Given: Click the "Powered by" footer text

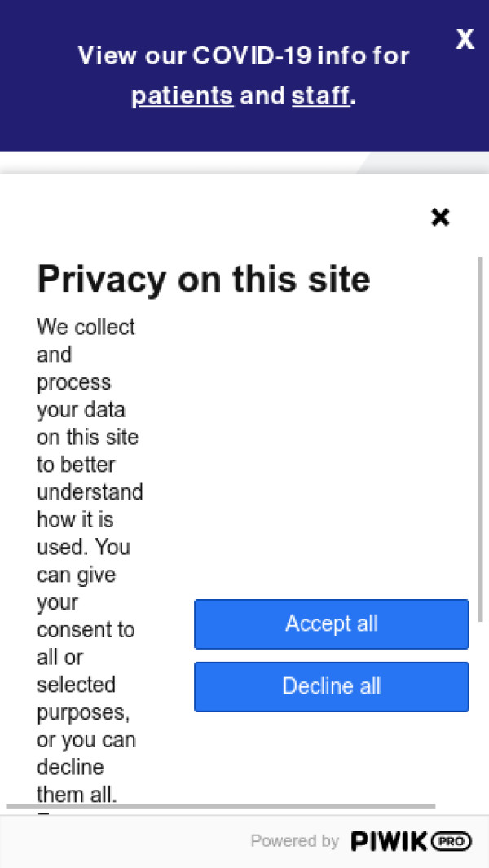Looking at the screenshot, I should (x=294, y=841).
